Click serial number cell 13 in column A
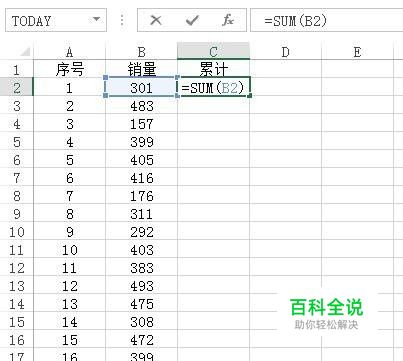Screen dimensions: 403x361 pyautogui.click(x=69, y=304)
